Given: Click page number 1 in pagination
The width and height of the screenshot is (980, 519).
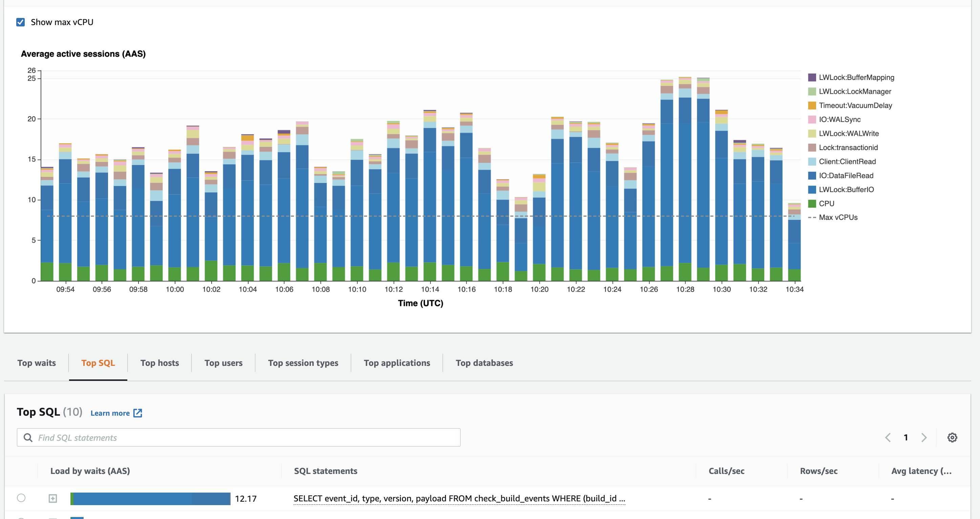Looking at the screenshot, I should [x=906, y=437].
